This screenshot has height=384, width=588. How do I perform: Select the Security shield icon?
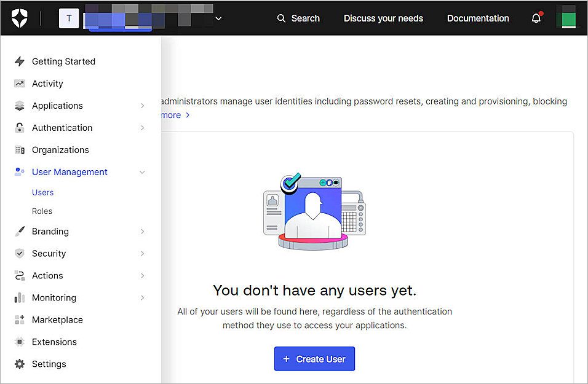pyautogui.click(x=19, y=253)
